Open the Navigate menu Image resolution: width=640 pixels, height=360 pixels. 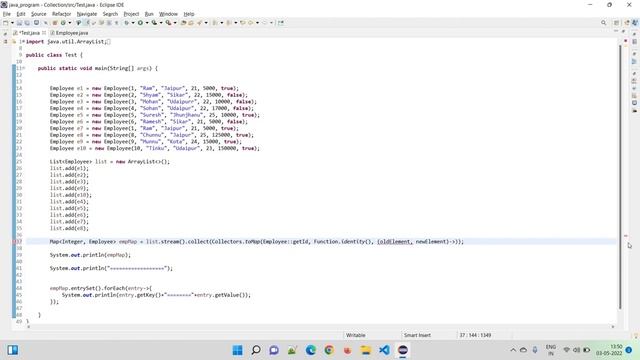coord(87,14)
